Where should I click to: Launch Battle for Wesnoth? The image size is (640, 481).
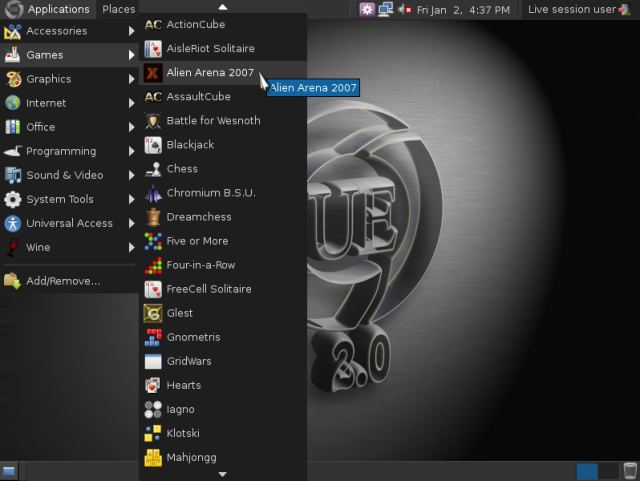(223, 121)
